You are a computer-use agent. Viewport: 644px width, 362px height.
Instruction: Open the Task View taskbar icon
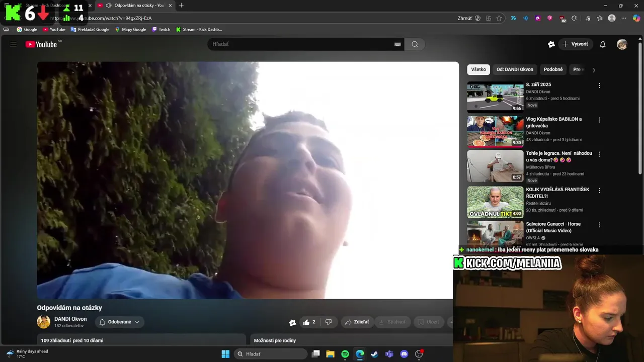click(x=315, y=354)
